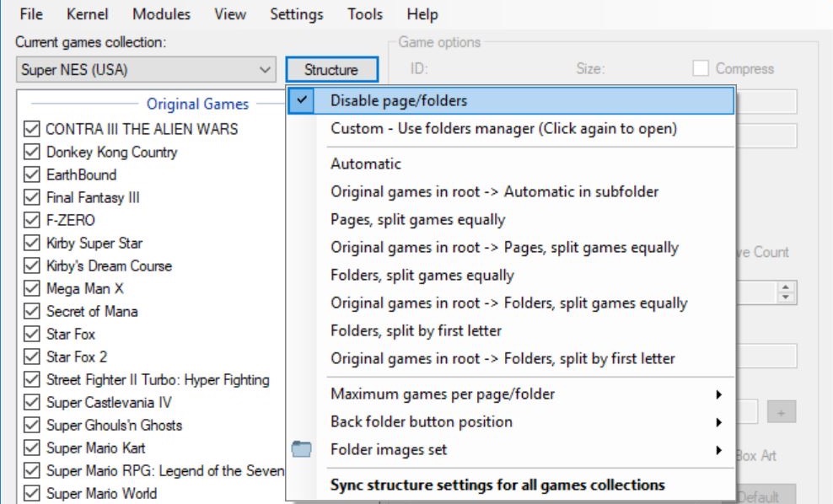
Task: Click the Structure button
Action: click(x=331, y=70)
